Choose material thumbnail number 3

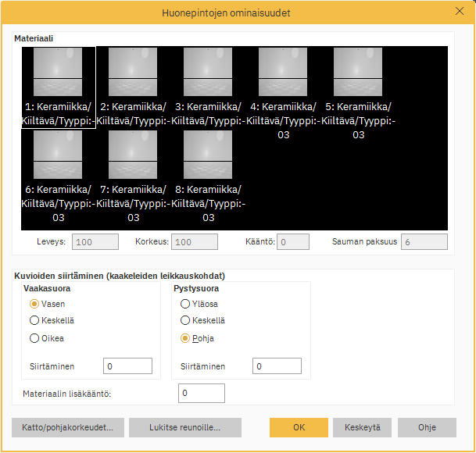[x=208, y=73]
